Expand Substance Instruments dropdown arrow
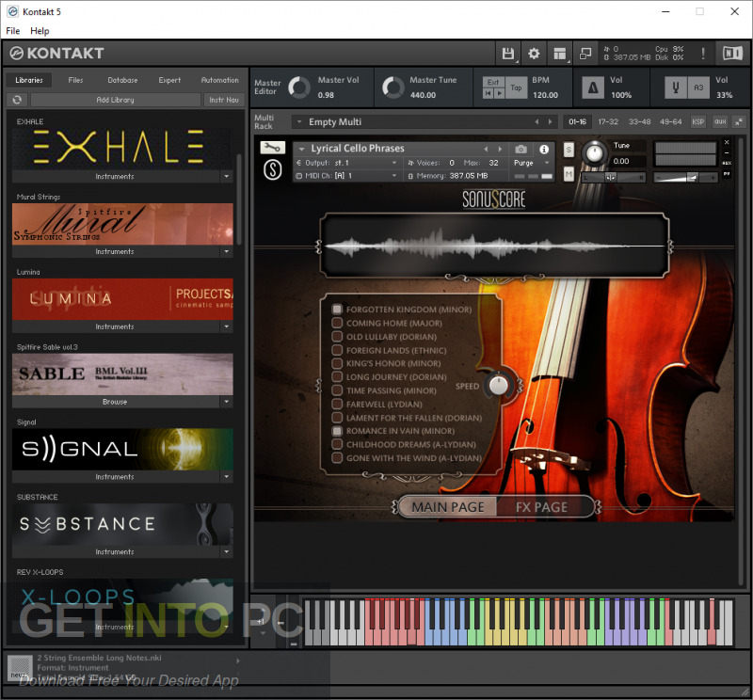 click(226, 551)
